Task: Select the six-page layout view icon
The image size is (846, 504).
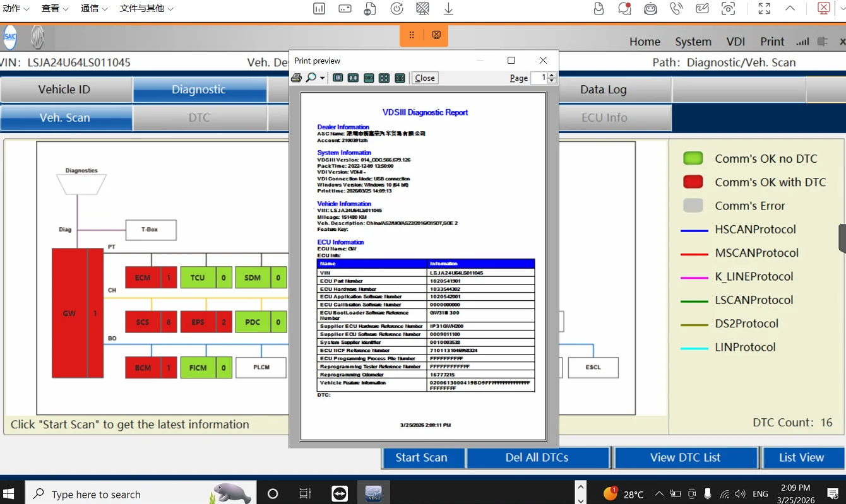Action: [x=400, y=78]
